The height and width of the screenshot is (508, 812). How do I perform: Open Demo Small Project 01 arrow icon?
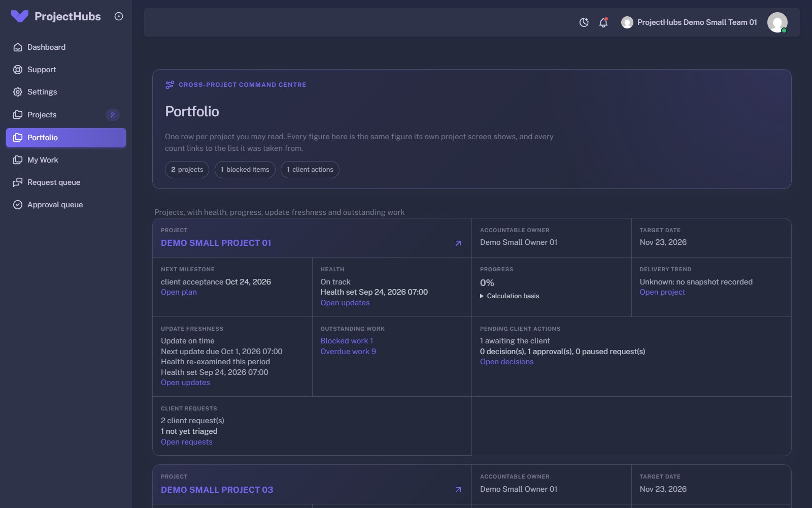point(458,243)
